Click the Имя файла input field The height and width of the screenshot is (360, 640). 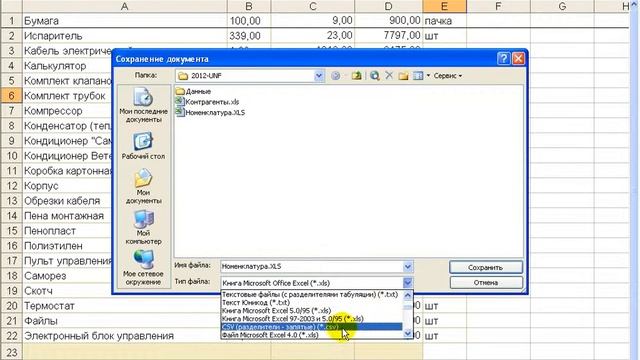click(x=311, y=267)
